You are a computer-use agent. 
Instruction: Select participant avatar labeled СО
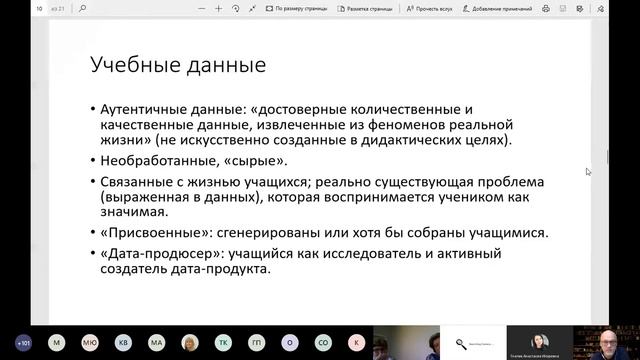[x=323, y=343]
